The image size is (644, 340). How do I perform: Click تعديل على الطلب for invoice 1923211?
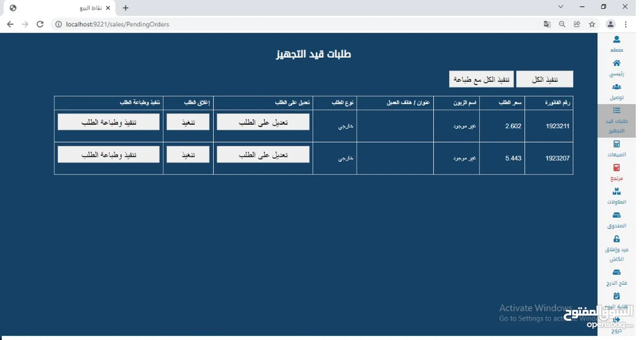263,122
